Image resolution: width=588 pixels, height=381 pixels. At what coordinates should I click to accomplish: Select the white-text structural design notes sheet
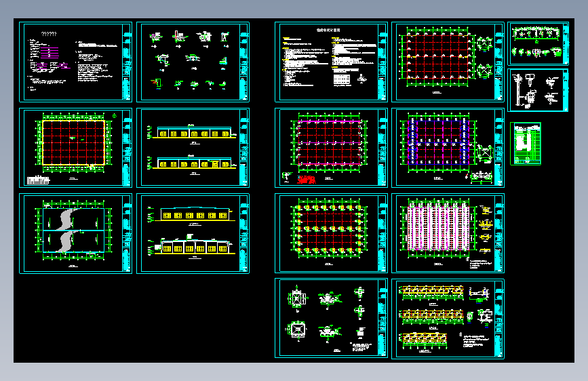tap(331, 62)
